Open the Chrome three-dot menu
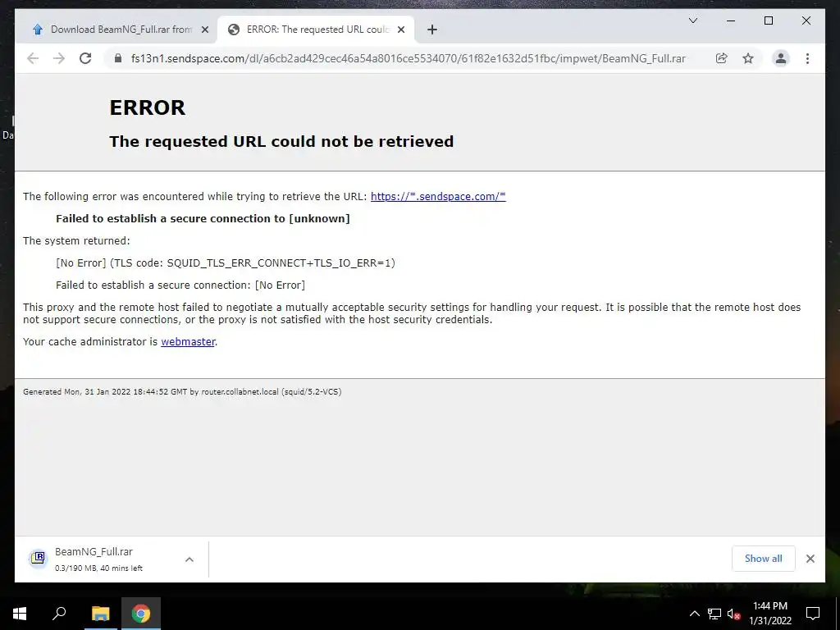 coord(807,58)
